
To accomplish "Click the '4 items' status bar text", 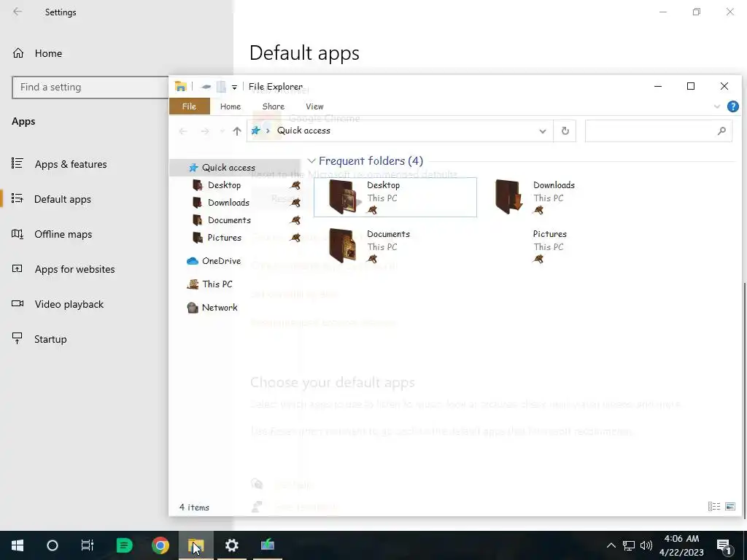I will click(194, 507).
